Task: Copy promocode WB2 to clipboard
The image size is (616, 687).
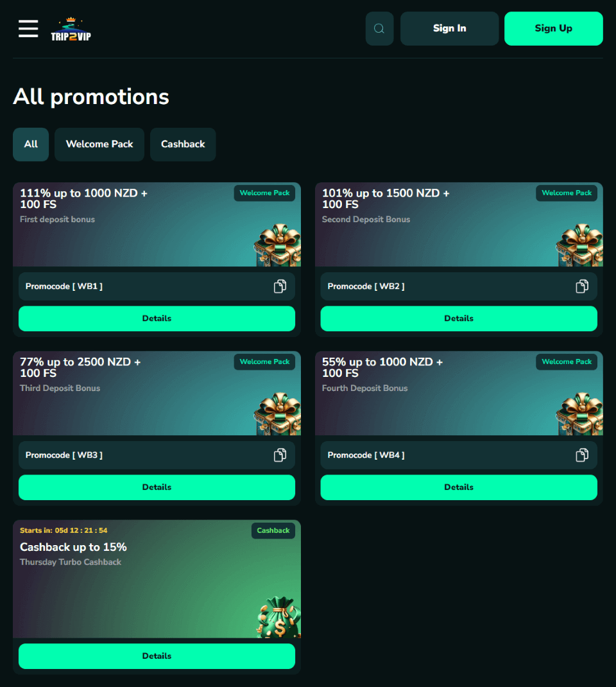Action: 582,286
